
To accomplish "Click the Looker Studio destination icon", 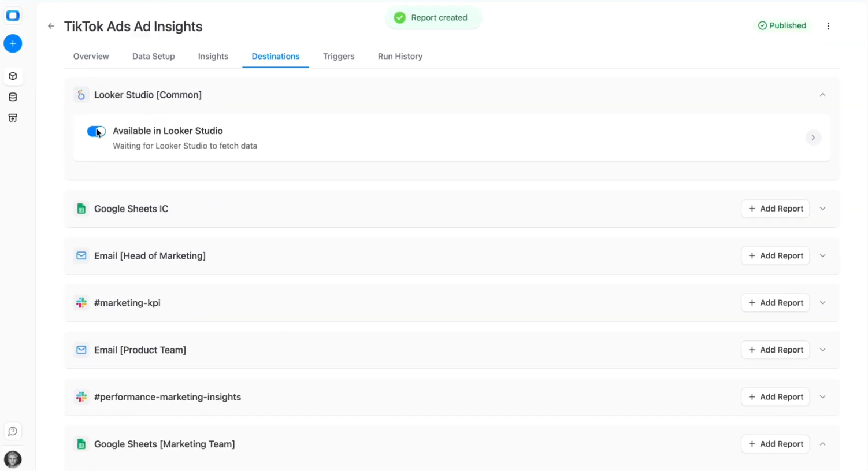I will pyautogui.click(x=81, y=95).
